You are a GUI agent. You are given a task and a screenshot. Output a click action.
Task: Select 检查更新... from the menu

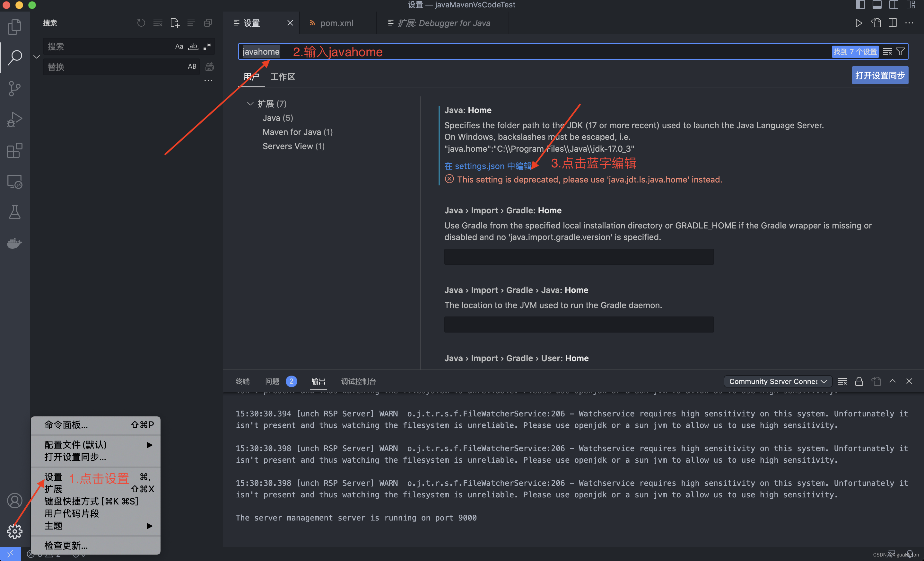point(66,545)
